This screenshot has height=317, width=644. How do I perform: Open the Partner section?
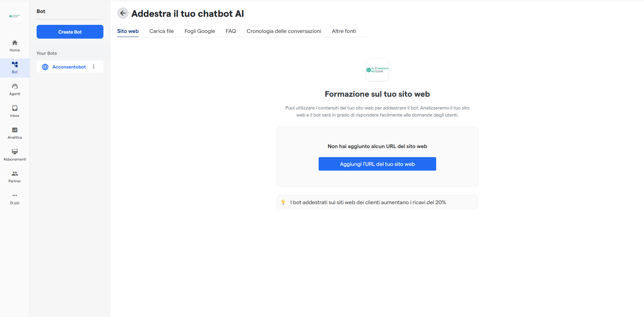pos(14,176)
